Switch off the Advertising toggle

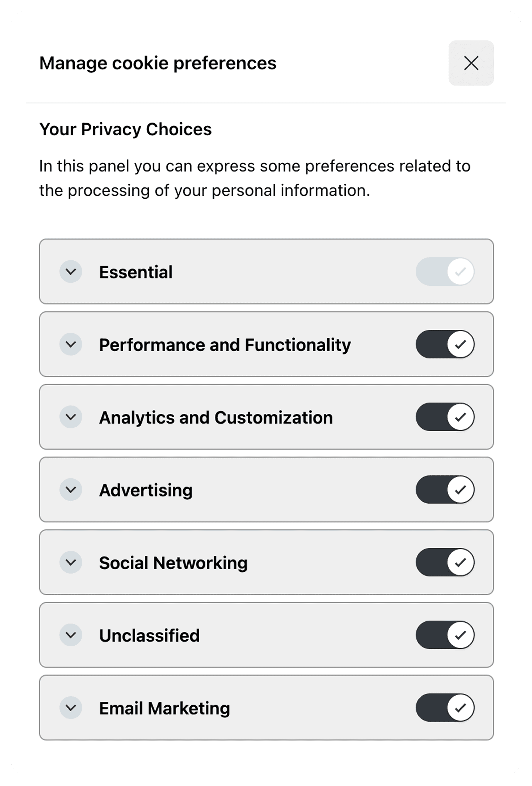click(x=445, y=489)
